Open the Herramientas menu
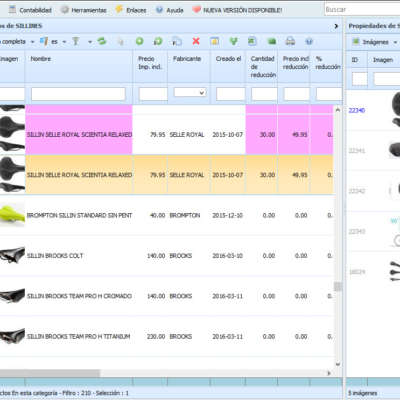The height and width of the screenshot is (400, 400). pos(83,10)
